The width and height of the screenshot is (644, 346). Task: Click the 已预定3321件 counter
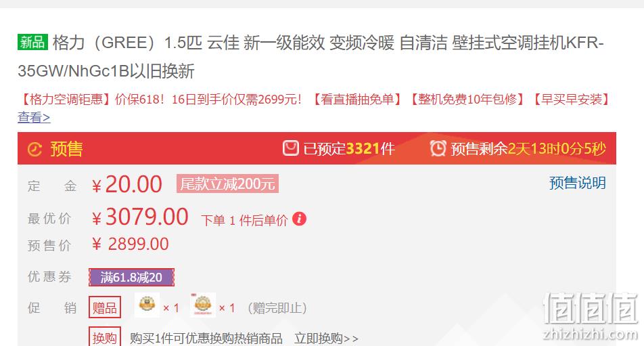[348, 148]
